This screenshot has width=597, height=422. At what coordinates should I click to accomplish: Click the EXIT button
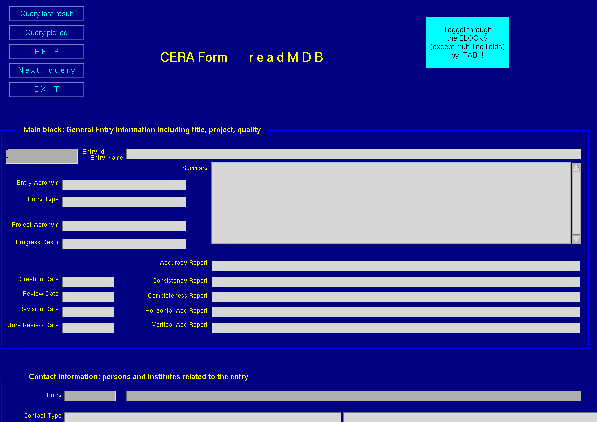[x=46, y=90]
